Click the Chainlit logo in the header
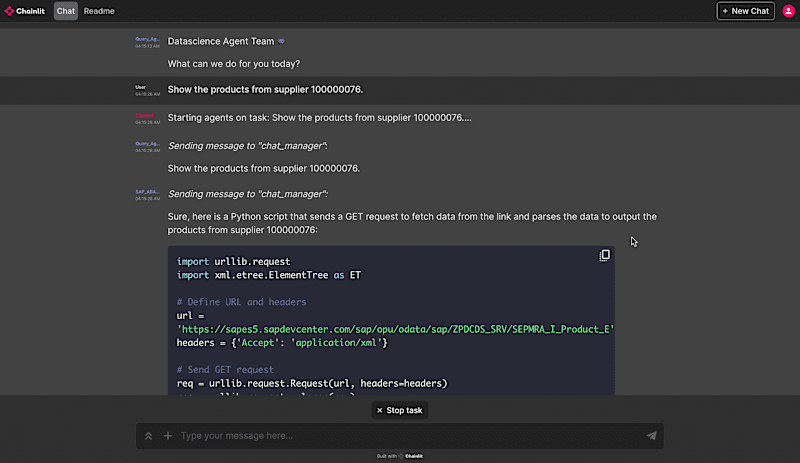The height and width of the screenshot is (463, 800). [x=24, y=11]
